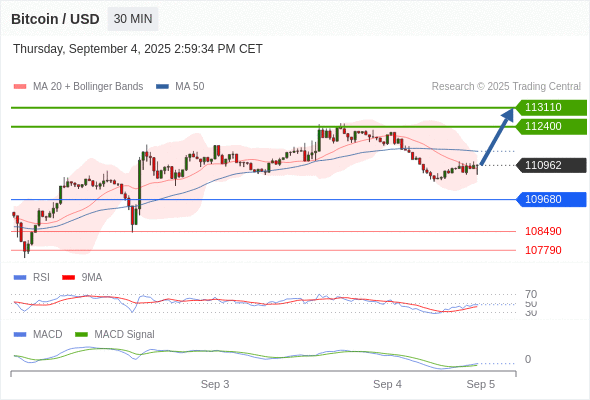Click the blue MA 50 legend swatch
Image resolution: width=590 pixels, height=400 pixels.
[x=162, y=87]
